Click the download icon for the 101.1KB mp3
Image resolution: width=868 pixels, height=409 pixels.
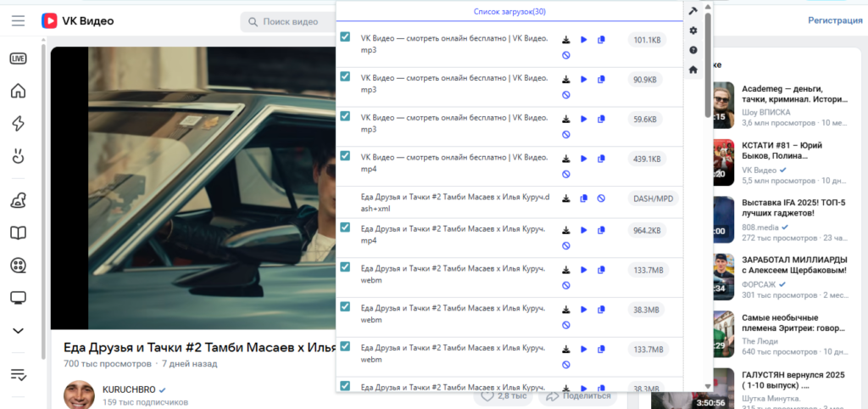point(566,40)
